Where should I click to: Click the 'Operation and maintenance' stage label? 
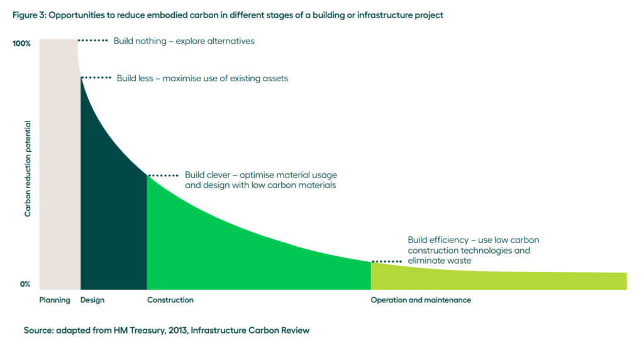coord(421,300)
